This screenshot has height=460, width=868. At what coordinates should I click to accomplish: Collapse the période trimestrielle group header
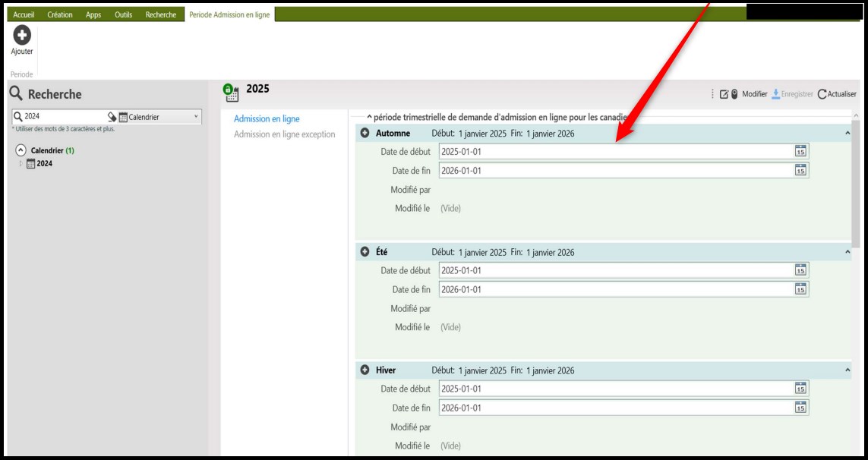point(369,118)
